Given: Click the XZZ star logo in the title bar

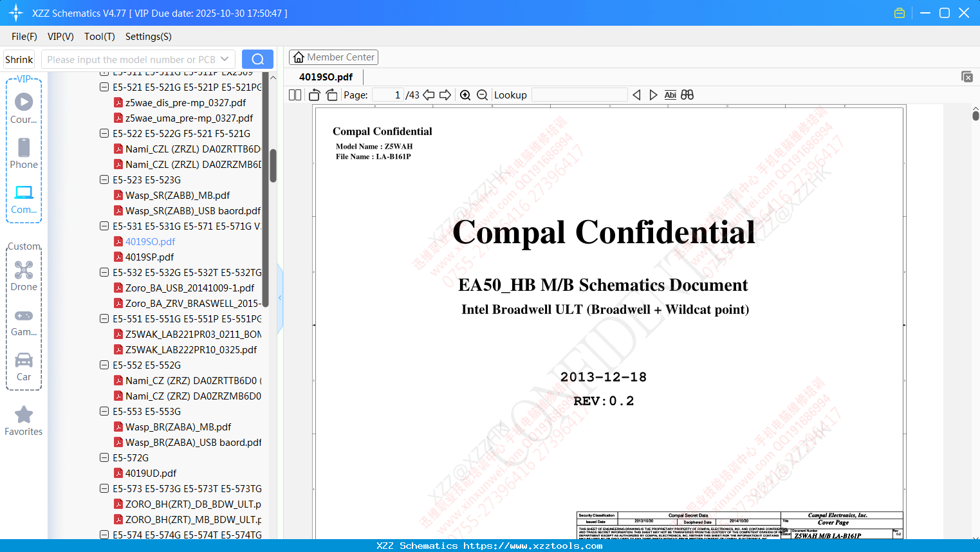Looking at the screenshot, I should point(16,13).
